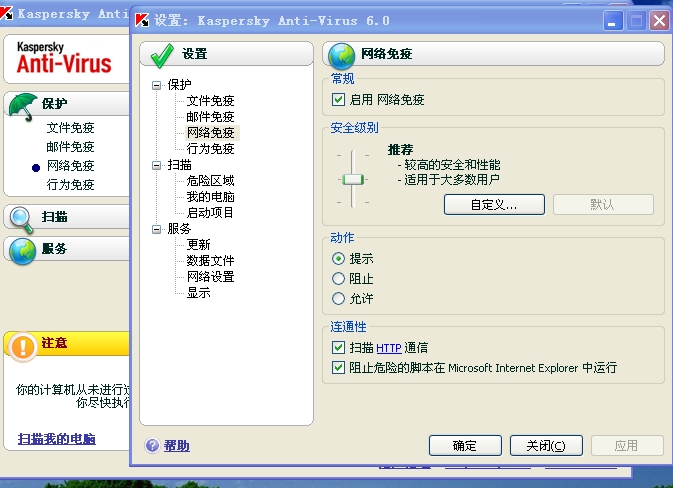The image size is (673, 488).
Task: Select 服务 root item in settings tree
Action: click(179, 229)
